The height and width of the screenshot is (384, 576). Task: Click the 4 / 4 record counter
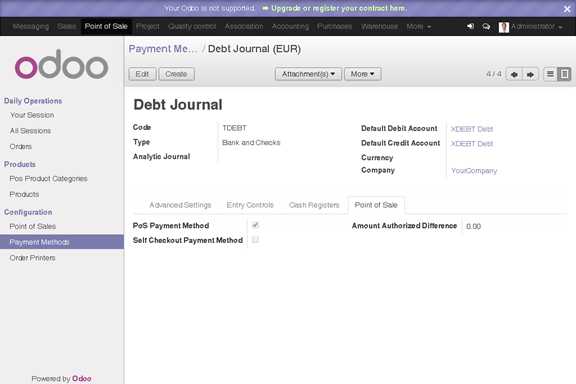[x=494, y=74]
